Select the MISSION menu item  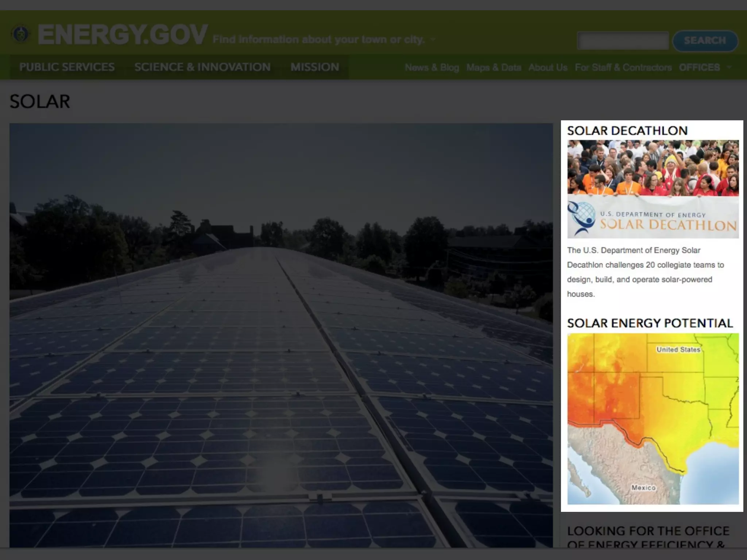pyautogui.click(x=315, y=67)
